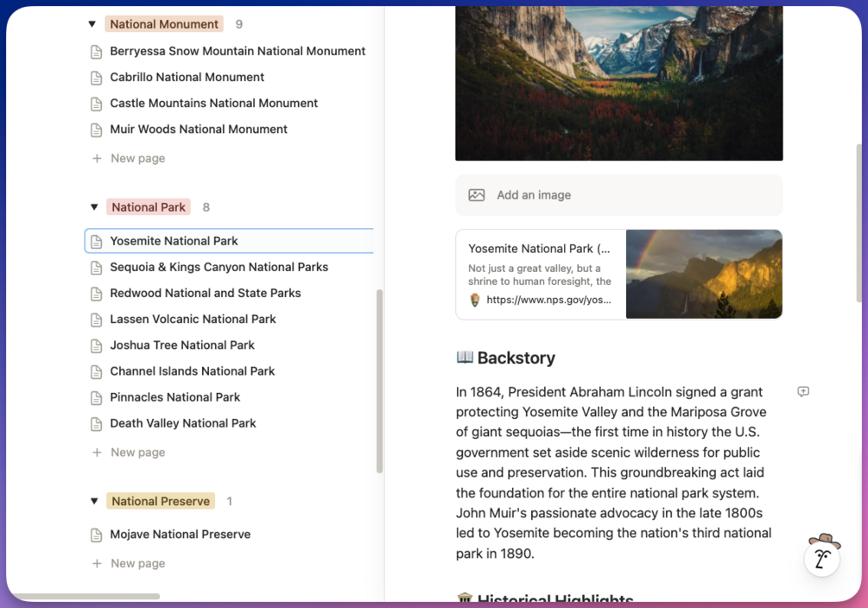Screen dimensions: 868x608
Task: Click page icon beside Joshua Tree
Action: (x=97, y=345)
